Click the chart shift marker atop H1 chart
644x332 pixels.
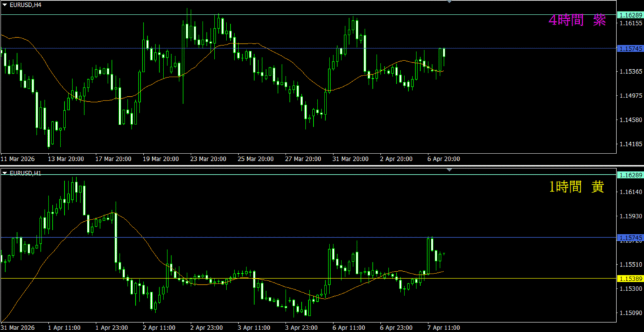pos(449,170)
